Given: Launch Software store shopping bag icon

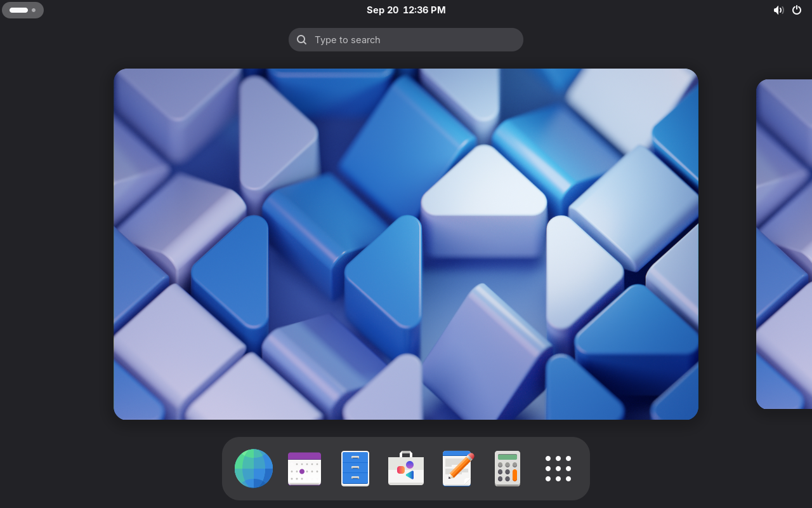Looking at the screenshot, I should 406,469.
